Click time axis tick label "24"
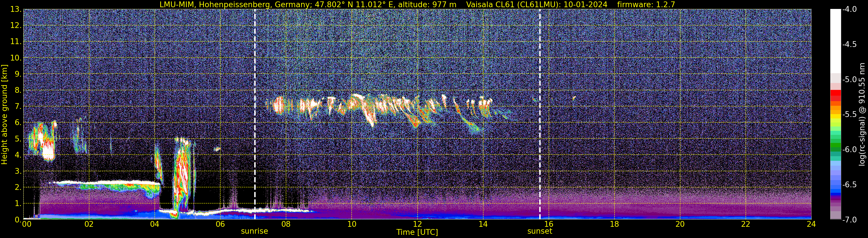The width and height of the screenshot is (868, 238). [811, 224]
